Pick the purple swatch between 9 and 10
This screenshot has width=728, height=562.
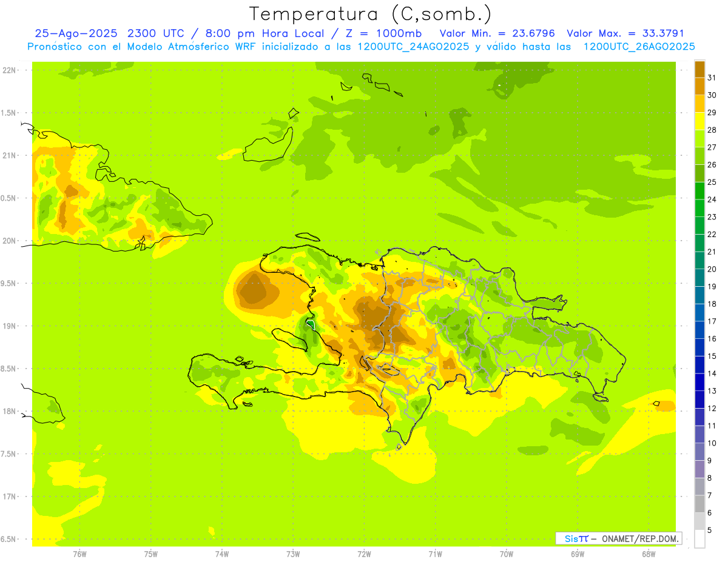(699, 452)
